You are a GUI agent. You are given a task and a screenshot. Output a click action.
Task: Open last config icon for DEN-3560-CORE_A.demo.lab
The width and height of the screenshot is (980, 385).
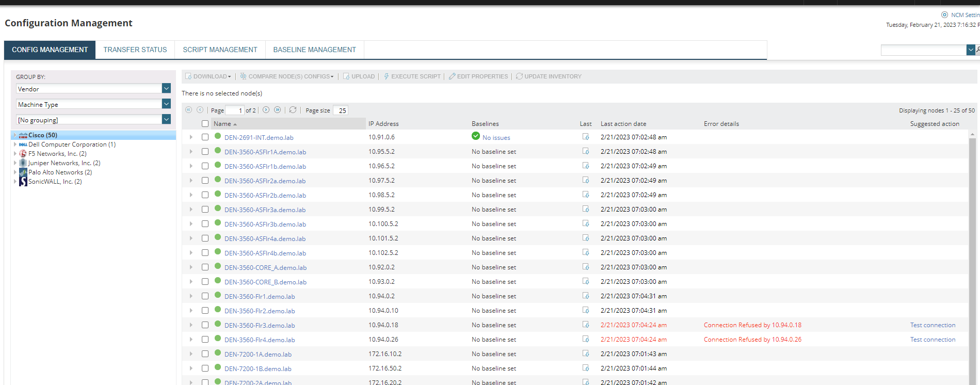pos(586,267)
